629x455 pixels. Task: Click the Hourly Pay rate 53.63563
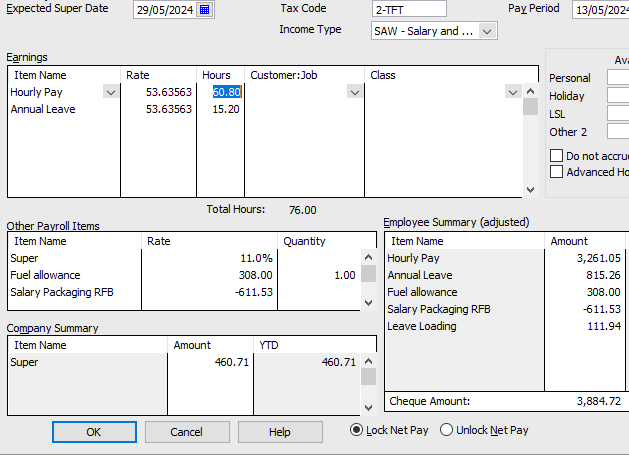click(x=168, y=92)
